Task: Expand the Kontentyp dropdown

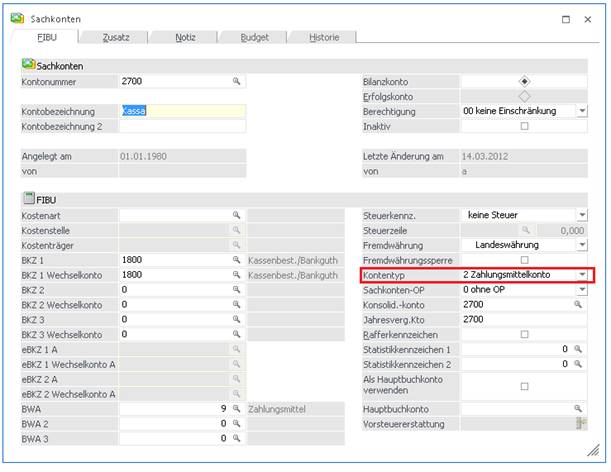Action: pos(581,274)
